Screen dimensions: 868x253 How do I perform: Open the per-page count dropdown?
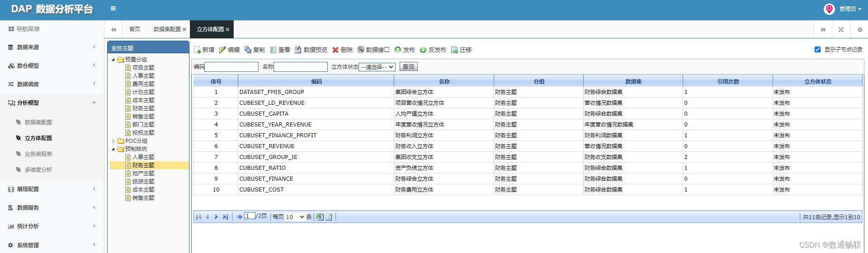pyautogui.click(x=295, y=217)
